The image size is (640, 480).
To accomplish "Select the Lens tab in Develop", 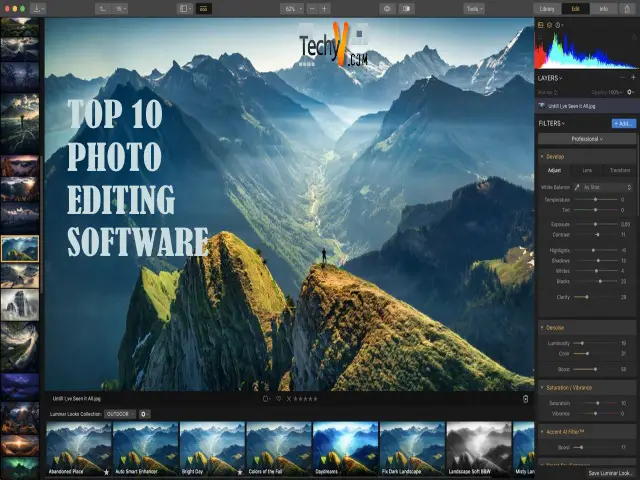I will (587, 171).
